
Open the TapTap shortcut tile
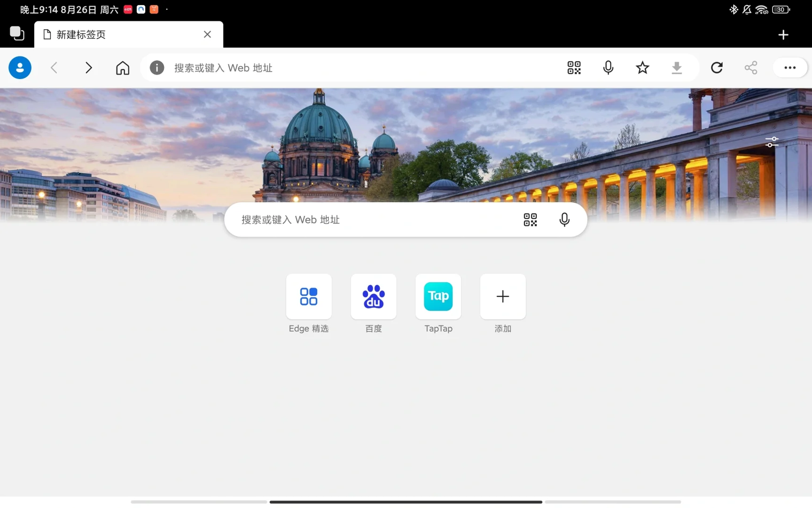pos(438,296)
